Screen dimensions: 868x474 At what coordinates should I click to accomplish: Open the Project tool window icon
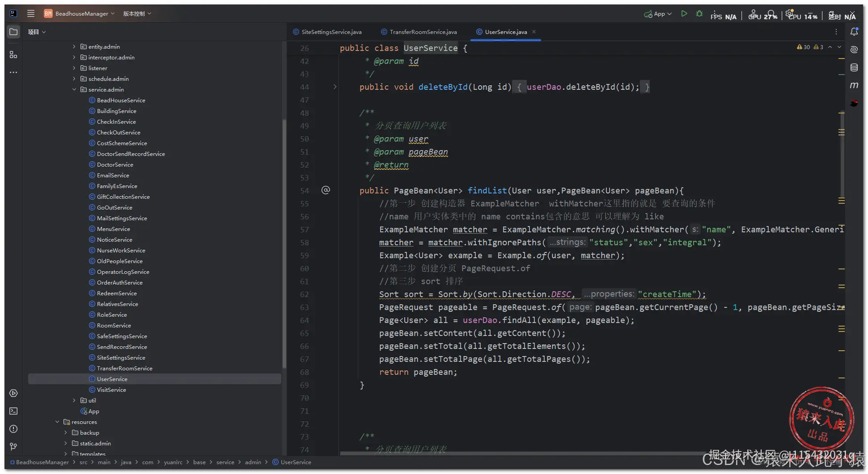pos(13,32)
